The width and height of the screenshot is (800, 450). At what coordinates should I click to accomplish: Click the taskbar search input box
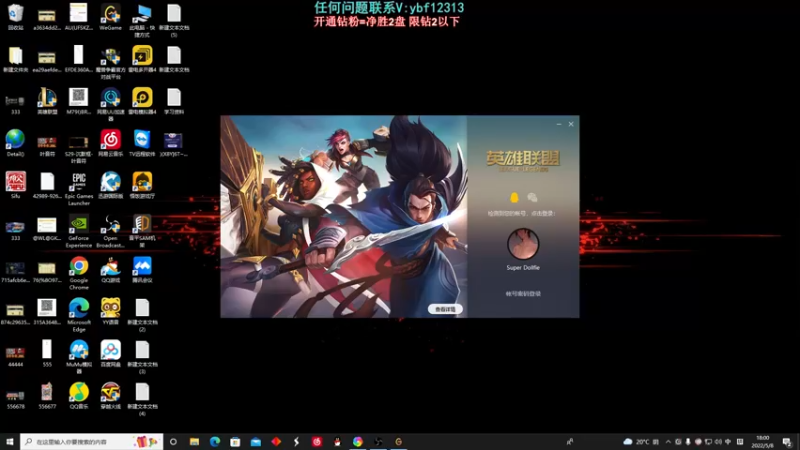point(92,441)
